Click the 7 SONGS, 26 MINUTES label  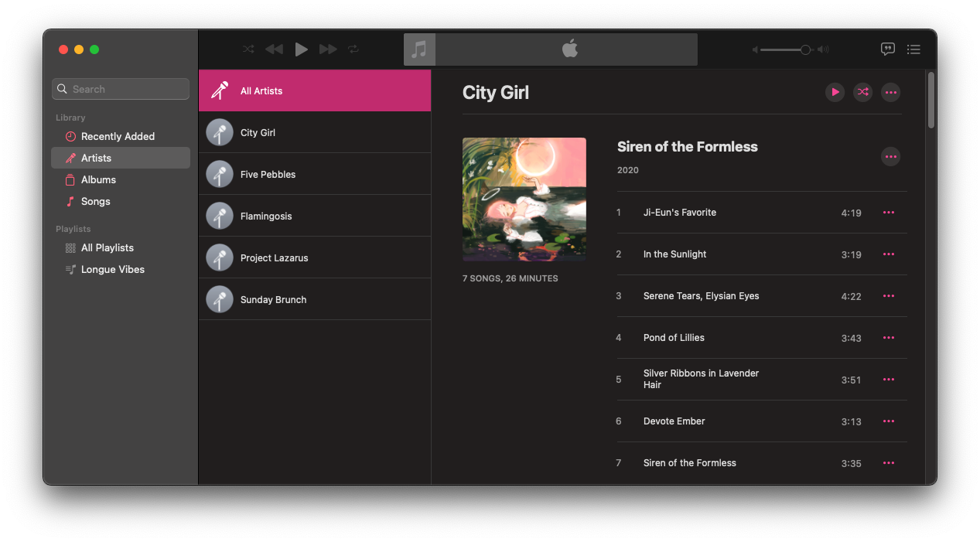[x=510, y=278]
